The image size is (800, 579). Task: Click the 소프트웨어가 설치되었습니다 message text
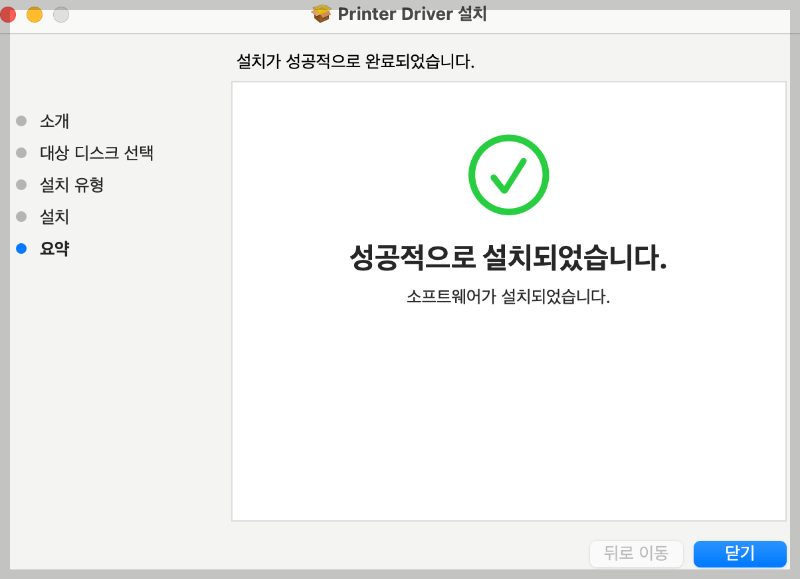(x=509, y=296)
